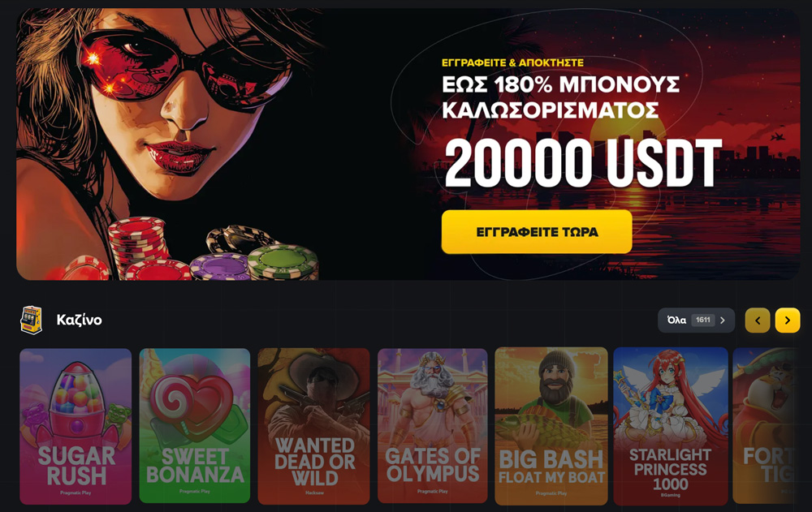The width and height of the screenshot is (812, 512).
Task: Go to previous casino games with left arrow
Action: point(758,321)
